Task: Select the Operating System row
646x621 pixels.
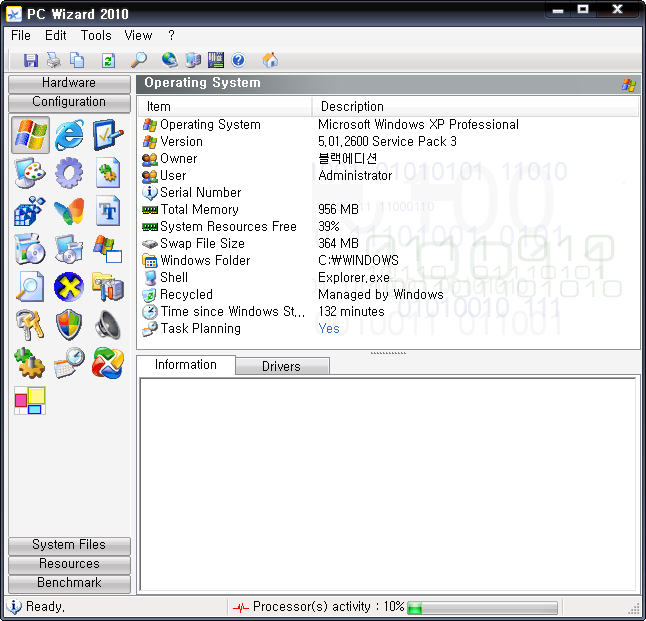Action: pyautogui.click(x=388, y=124)
